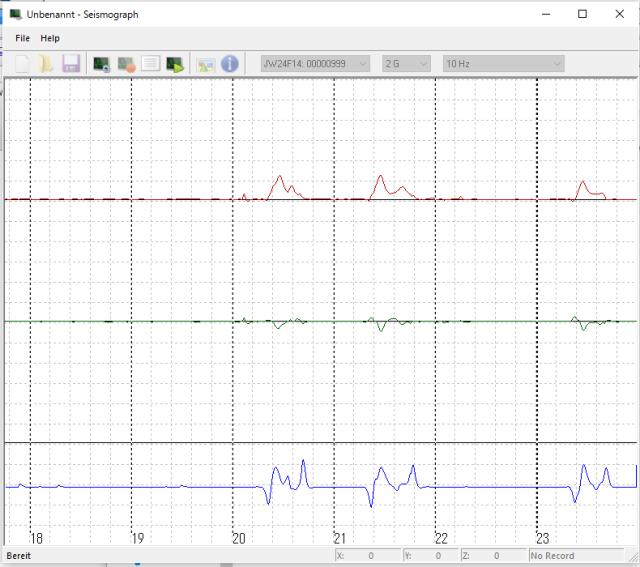Click the time axis label 19

coord(138,538)
